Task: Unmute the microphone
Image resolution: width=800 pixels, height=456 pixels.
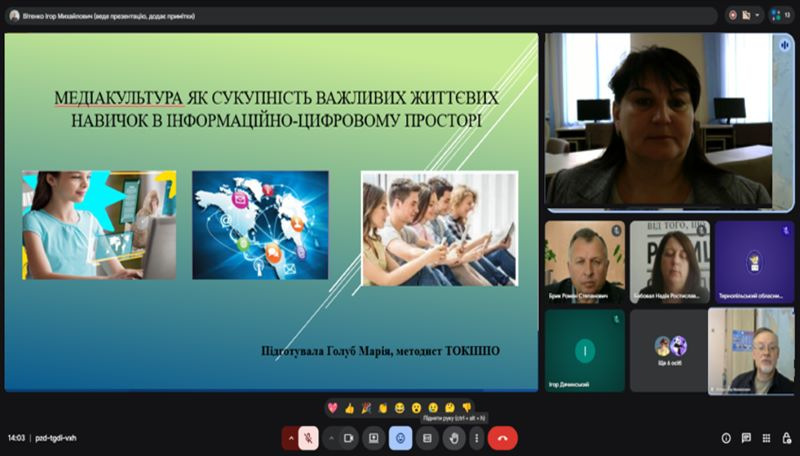Action: tap(308, 438)
